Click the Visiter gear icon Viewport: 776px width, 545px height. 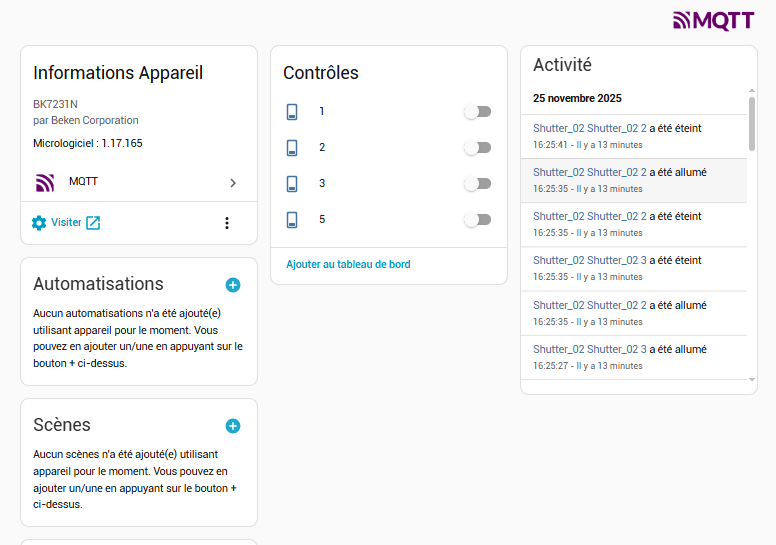coord(39,223)
